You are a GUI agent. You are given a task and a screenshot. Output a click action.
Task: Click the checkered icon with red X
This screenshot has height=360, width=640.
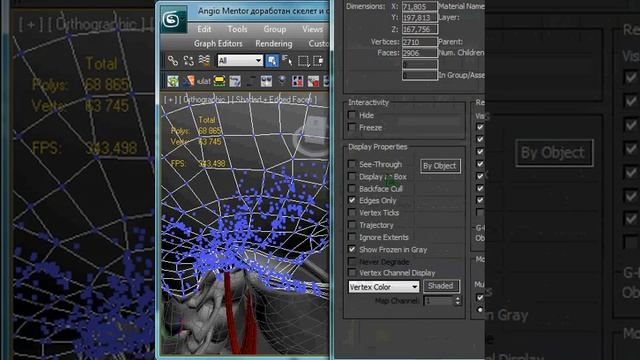tap(297, 81)
